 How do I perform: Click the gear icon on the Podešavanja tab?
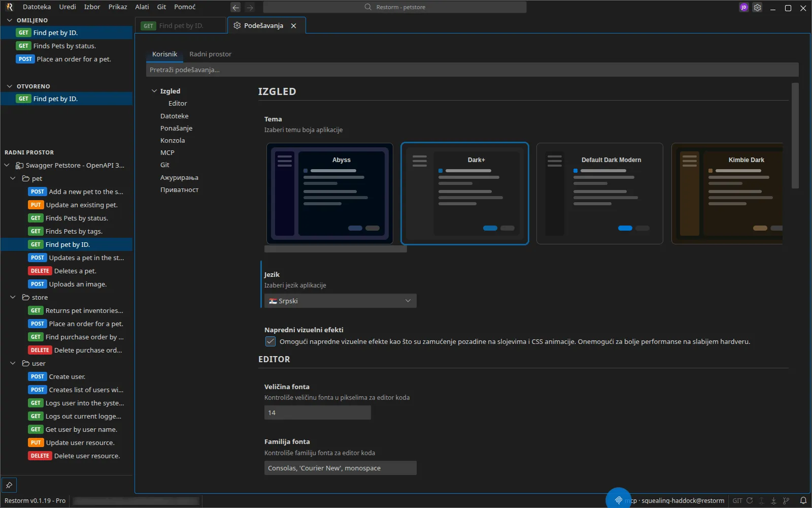(237, 25)
